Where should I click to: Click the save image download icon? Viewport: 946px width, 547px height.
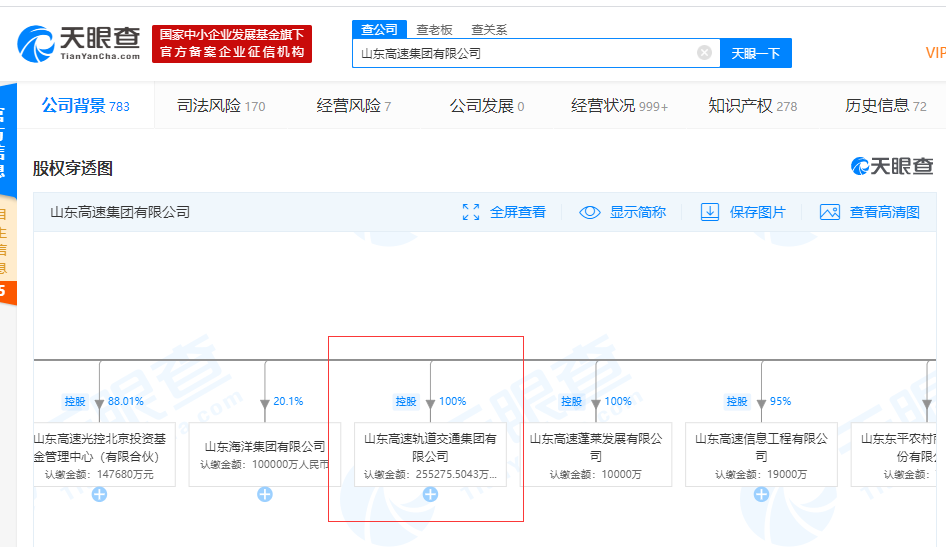710,212
